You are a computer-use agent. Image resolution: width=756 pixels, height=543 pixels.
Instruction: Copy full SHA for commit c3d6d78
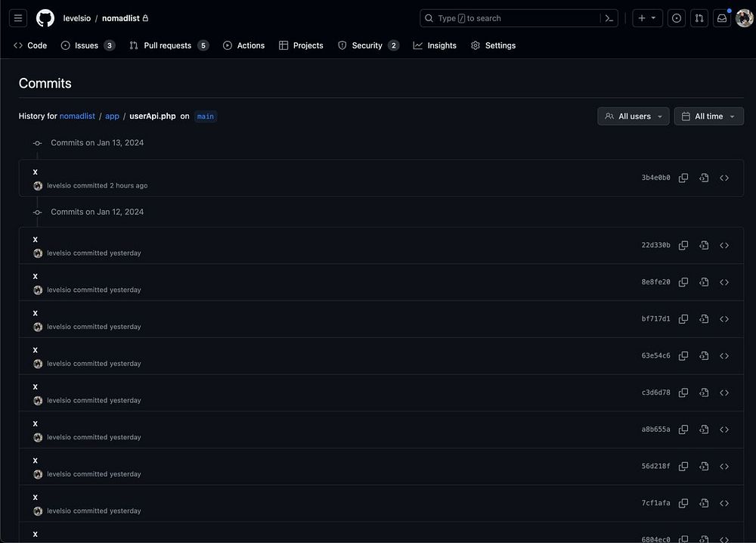(683, 393)
